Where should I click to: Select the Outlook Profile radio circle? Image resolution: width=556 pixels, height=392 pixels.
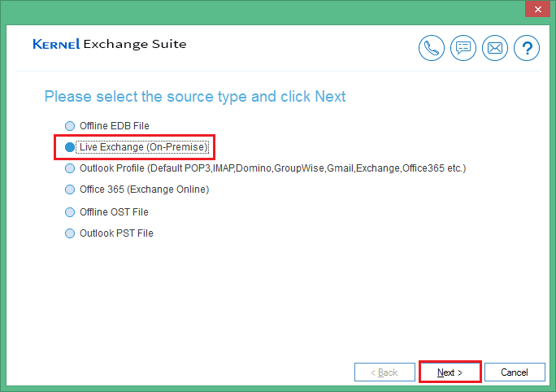[x=69, y=168]
